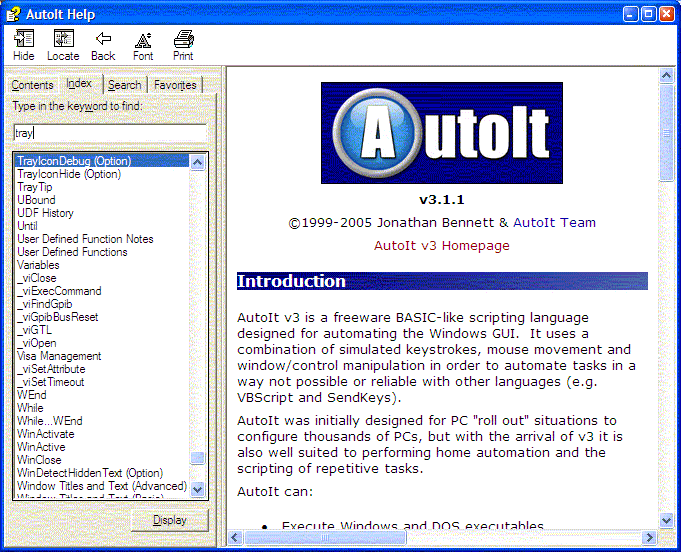Open the Favorites tab
The image size is (681, 552).
pyautogui.click(x=175, y=85)
